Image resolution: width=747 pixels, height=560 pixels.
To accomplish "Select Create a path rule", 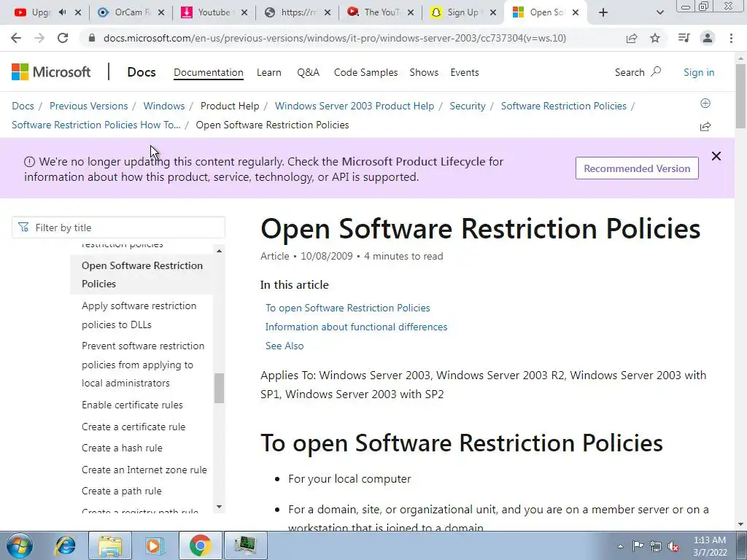I will 122,491.
